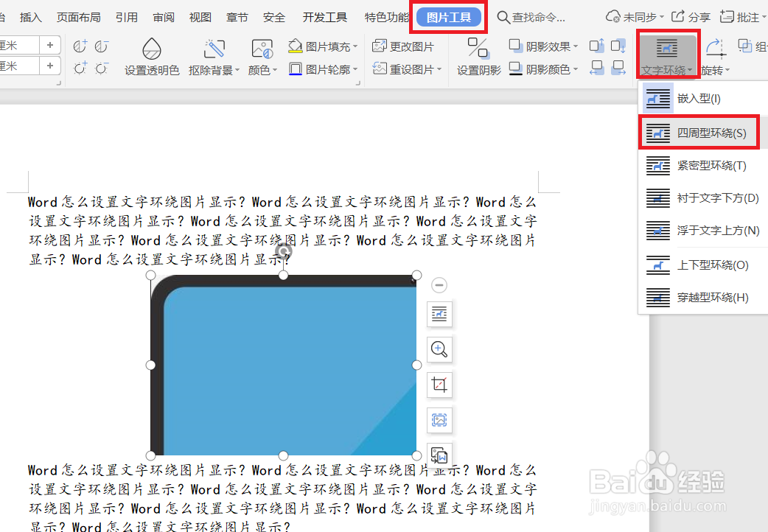The height and width of the screenshot is (532, 768).
Task: Click the crop icon beside the picture
Action: click(x=439, y=385)
